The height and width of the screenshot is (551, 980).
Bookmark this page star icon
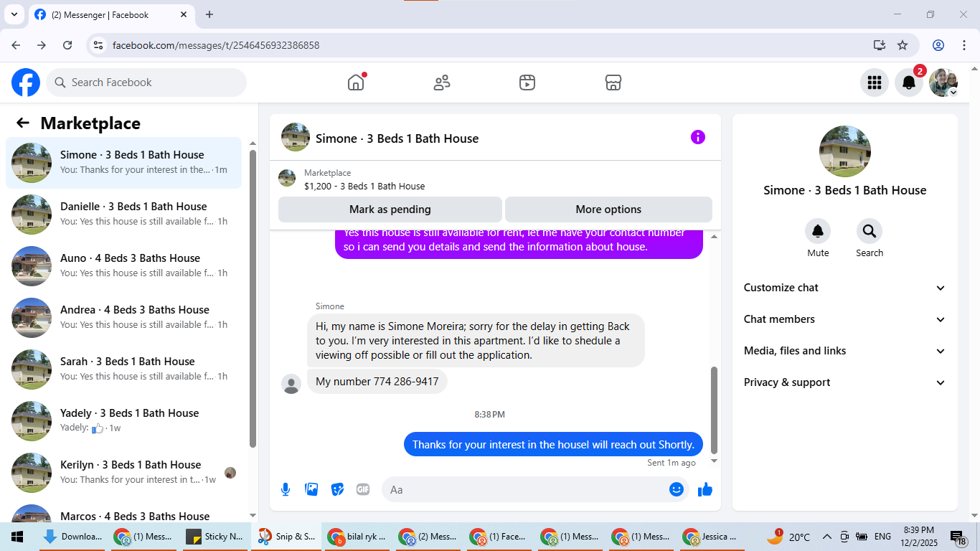click(903, 45)
